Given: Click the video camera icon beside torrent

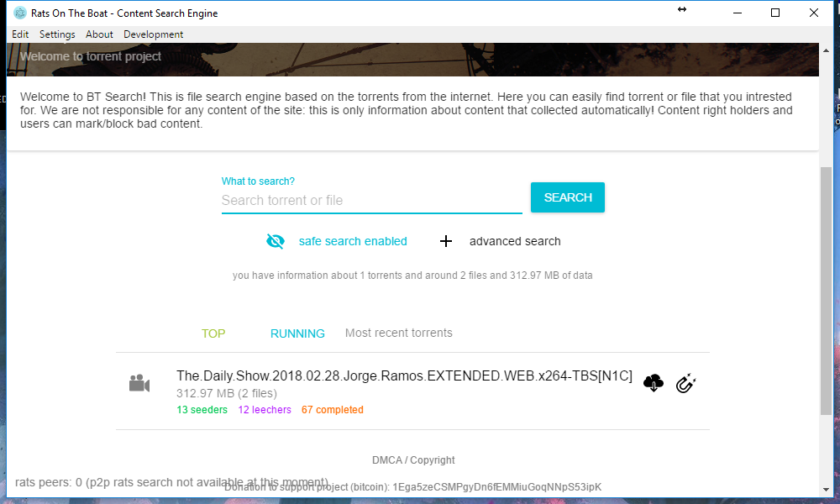Looking at the screenshot, I should [139, 384].
